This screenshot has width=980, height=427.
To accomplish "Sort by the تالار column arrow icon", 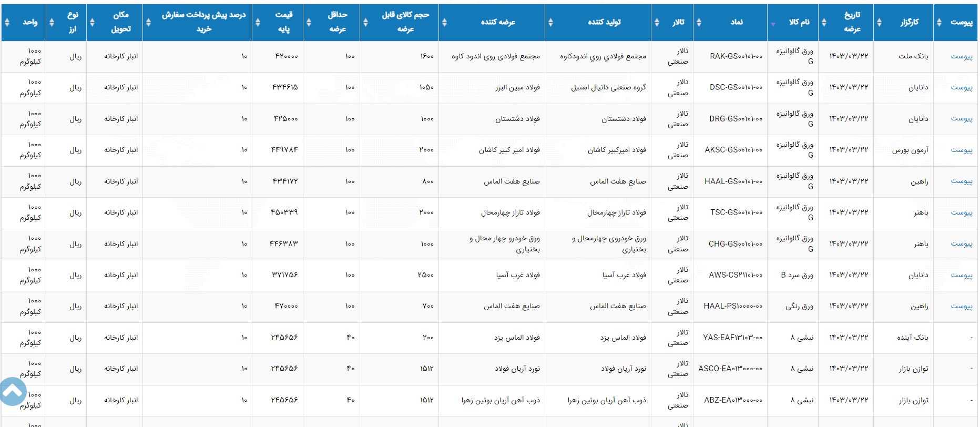I will click(x=657, y=22).
